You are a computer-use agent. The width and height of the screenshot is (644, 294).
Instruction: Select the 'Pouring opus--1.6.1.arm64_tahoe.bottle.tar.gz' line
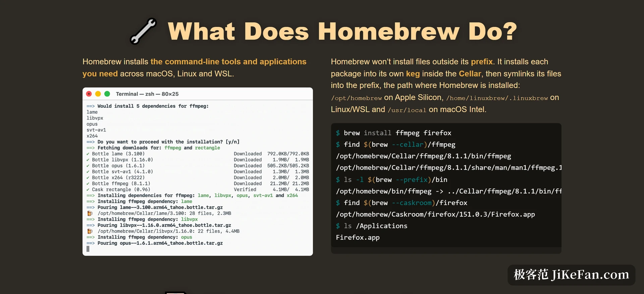[x=155, y=243]
